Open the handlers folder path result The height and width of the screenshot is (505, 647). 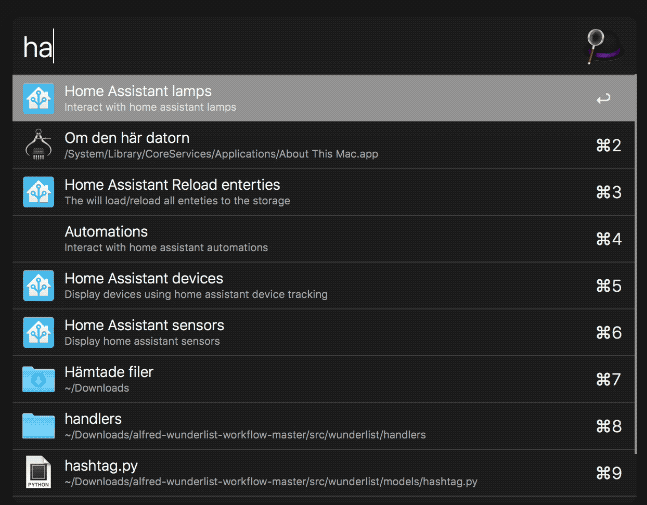300,426
